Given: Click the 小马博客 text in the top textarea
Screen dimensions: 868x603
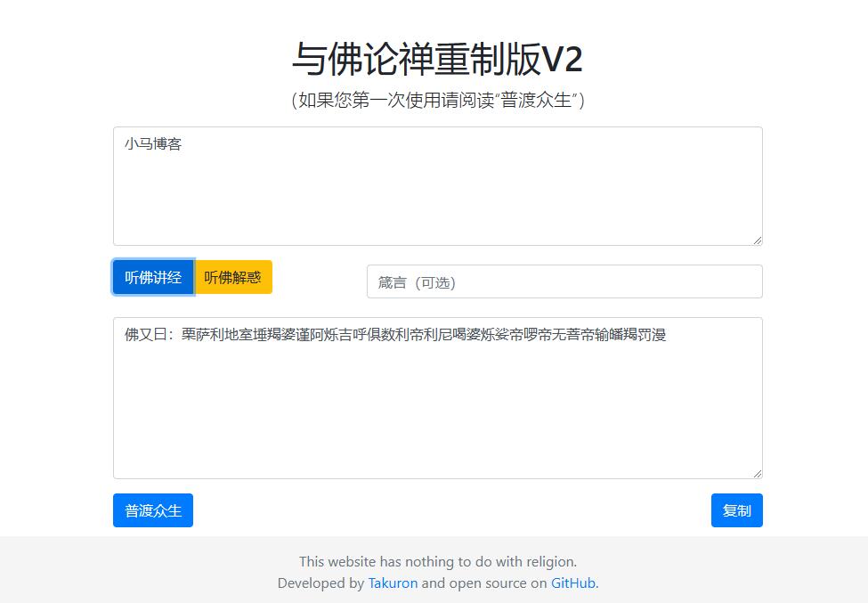Looking at the screenshot, I should pos(153,144).
